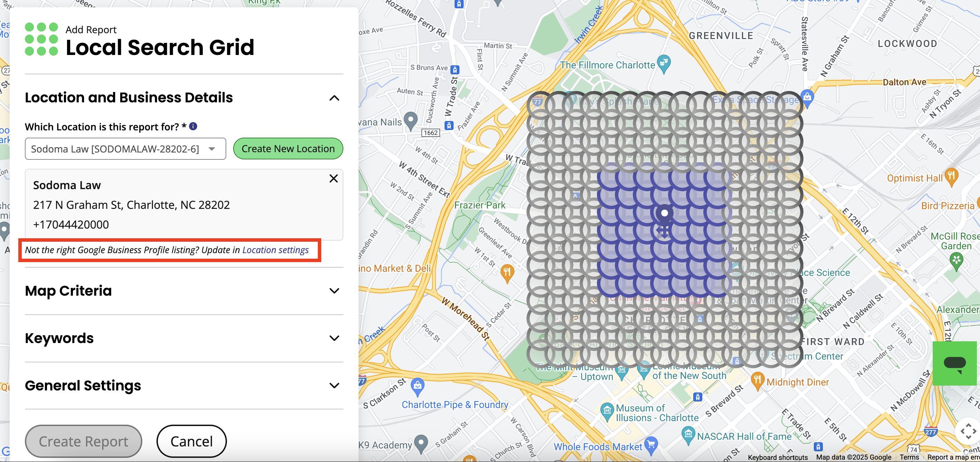The image size is (980, 462).
Task: Click the Create Report button
Action: click(83, 441)
